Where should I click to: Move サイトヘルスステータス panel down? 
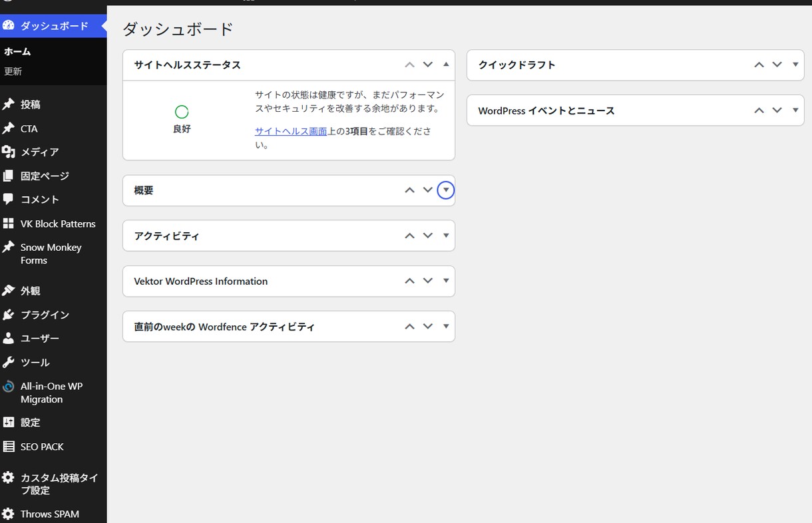click(x=428, y=65)
